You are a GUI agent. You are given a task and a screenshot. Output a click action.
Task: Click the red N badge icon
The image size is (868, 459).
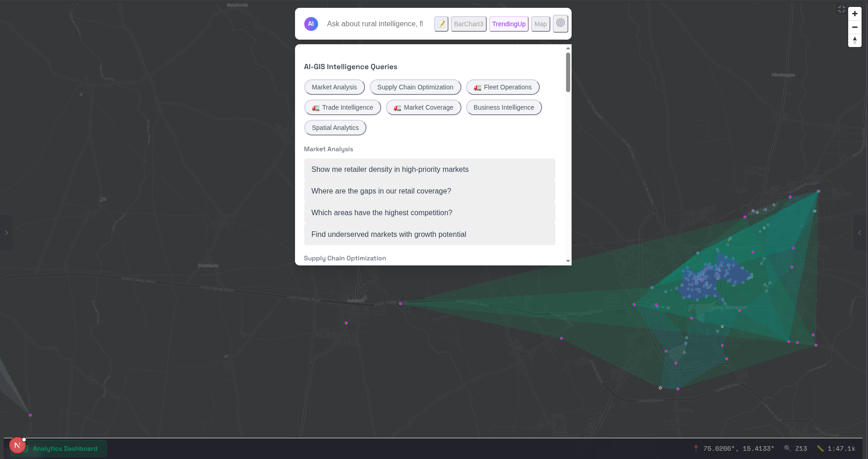(x=17, y=445)
